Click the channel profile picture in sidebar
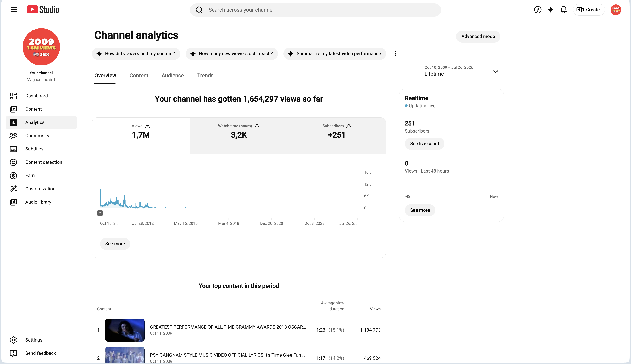 pyautogui.click(x=41, y=47)
